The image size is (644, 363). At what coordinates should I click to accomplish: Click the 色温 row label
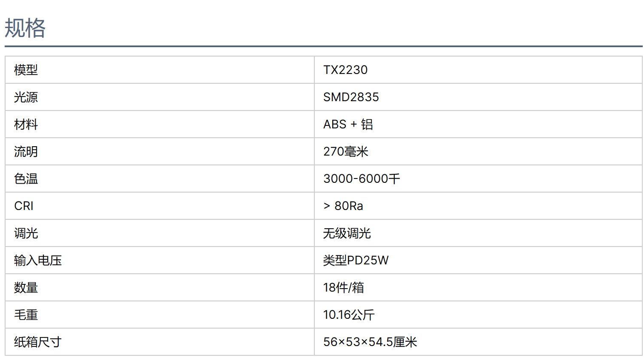pos(26,179)
